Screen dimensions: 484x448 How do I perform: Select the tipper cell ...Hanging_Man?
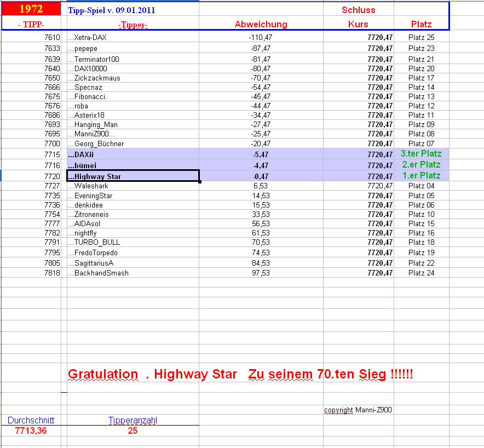pos(133,124)
